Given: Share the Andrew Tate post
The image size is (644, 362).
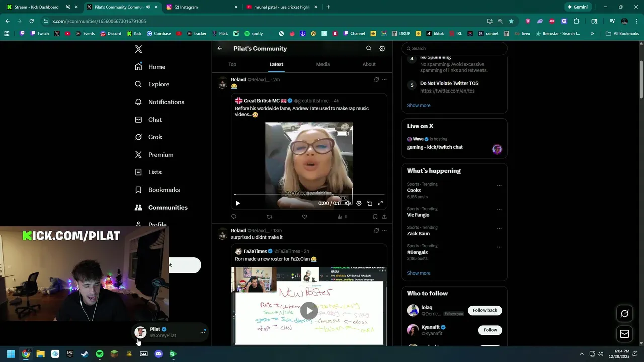Looking at the screenshot, I should point(384,217).
